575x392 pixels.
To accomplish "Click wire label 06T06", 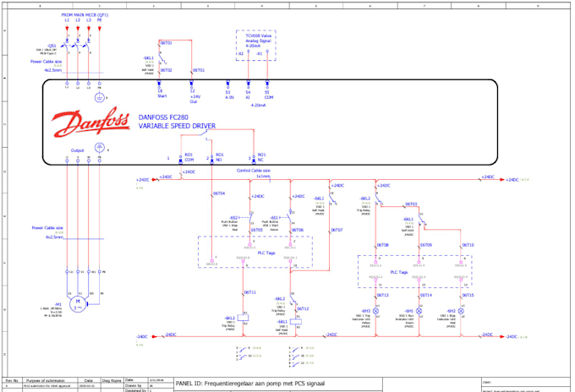I will (x=298, y=230).
